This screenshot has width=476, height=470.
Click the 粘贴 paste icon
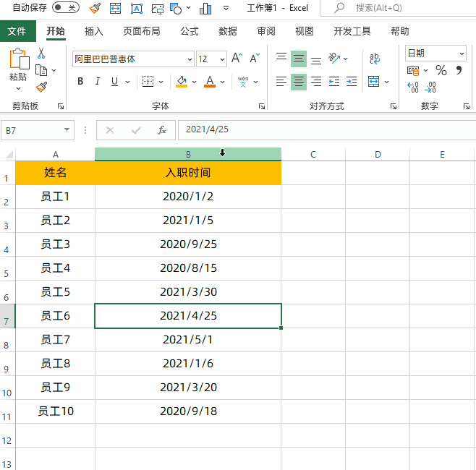coord(19,59)
